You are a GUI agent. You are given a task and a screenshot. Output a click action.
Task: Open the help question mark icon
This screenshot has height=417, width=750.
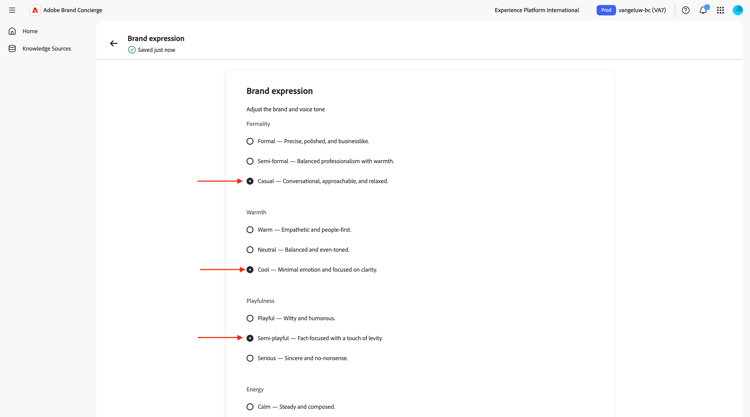tap(686, 10)
